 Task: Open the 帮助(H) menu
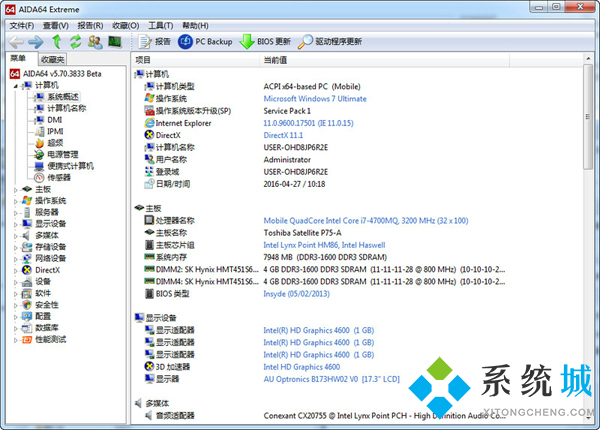click(x=195, y=26)
